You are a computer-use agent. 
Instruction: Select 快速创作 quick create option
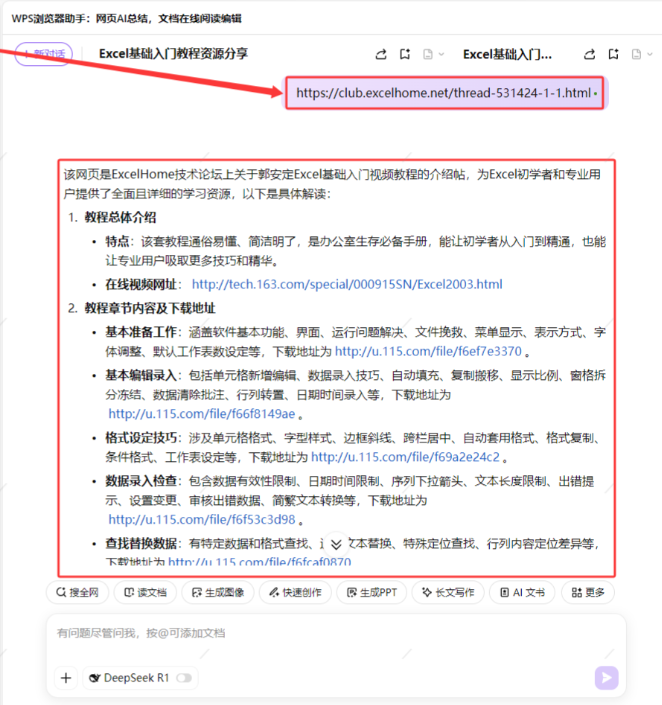[x=295, y=593]
